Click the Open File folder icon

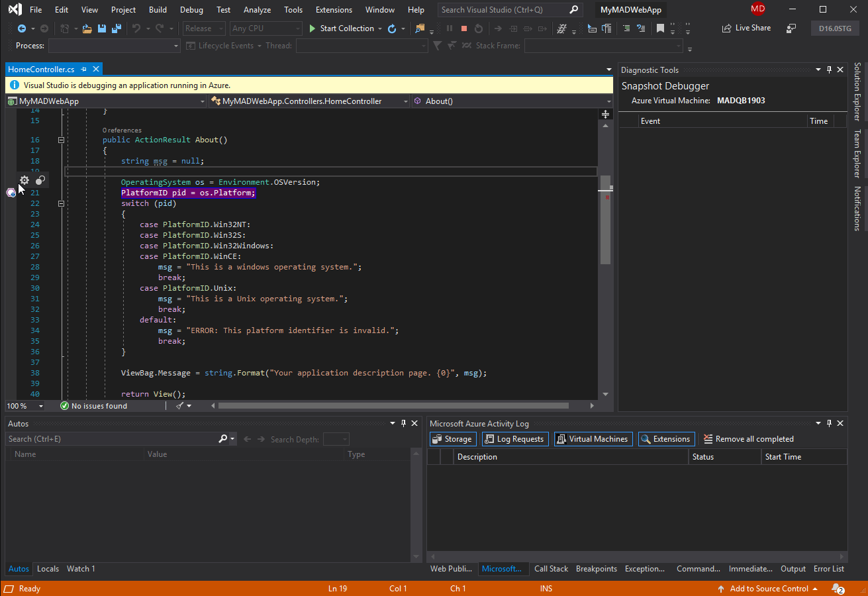click(87, 28)
